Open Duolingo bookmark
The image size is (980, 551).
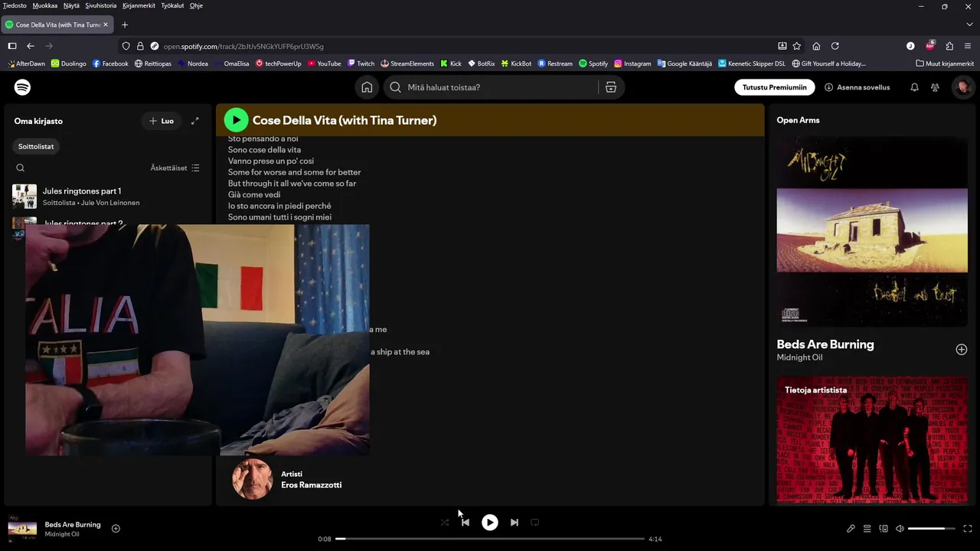69,64
